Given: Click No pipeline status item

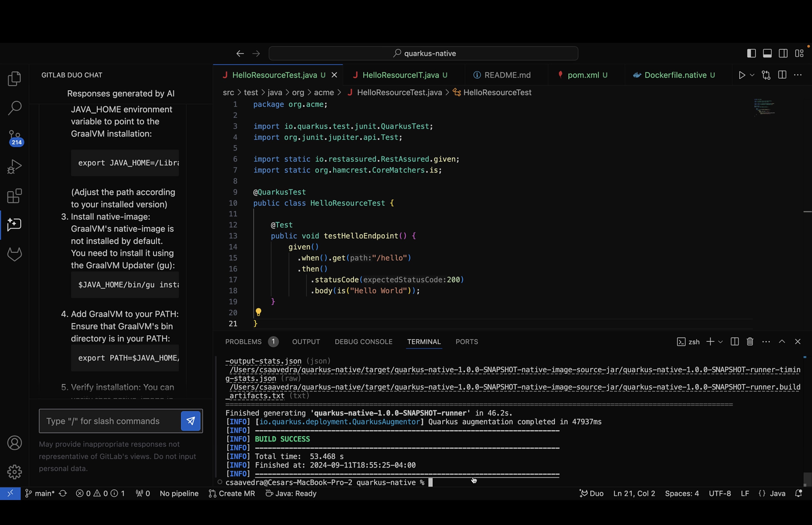Looking at the screenshot, I should tap(179, 493).
